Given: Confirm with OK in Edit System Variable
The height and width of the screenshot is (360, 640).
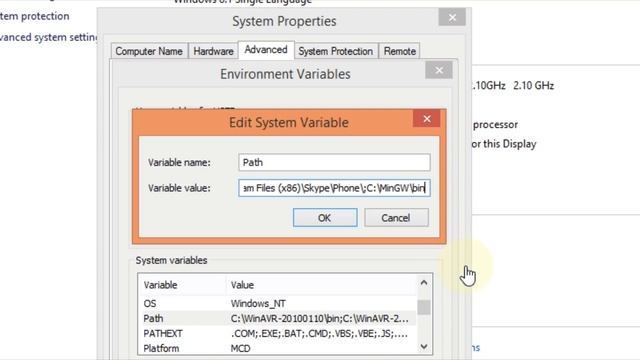Looking at the screenshot, I should click(x=325, y=218).
